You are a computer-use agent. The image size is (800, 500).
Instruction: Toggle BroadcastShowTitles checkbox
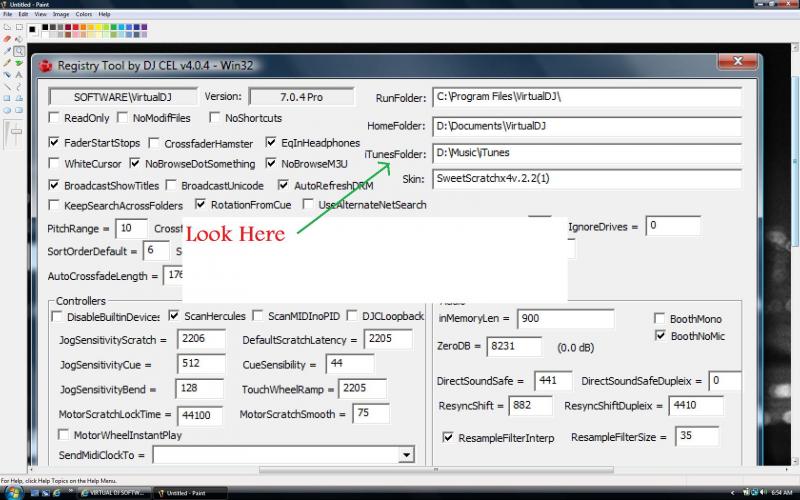tap(54, 185)
